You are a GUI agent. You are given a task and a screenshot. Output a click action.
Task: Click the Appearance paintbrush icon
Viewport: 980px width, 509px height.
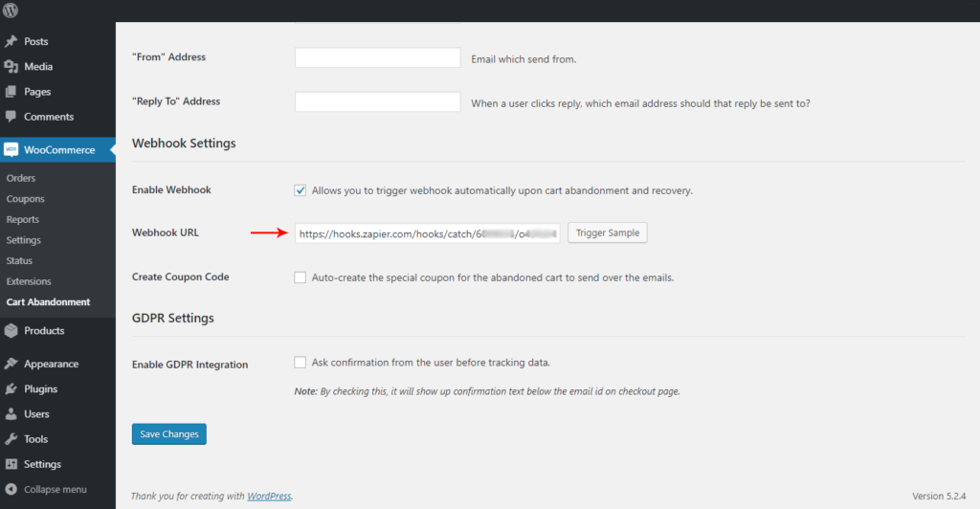tap(11, 364)
